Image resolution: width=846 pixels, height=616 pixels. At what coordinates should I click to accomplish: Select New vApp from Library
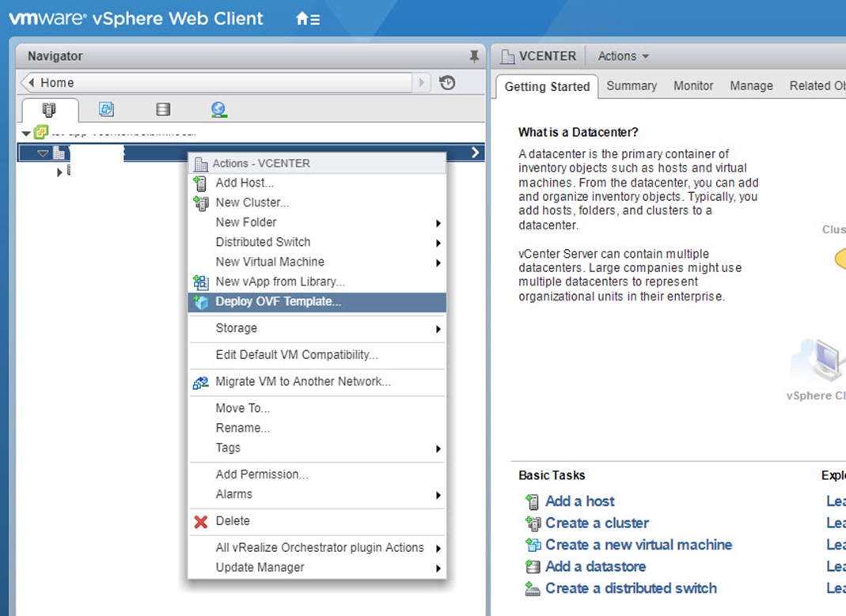pos(317,282)
